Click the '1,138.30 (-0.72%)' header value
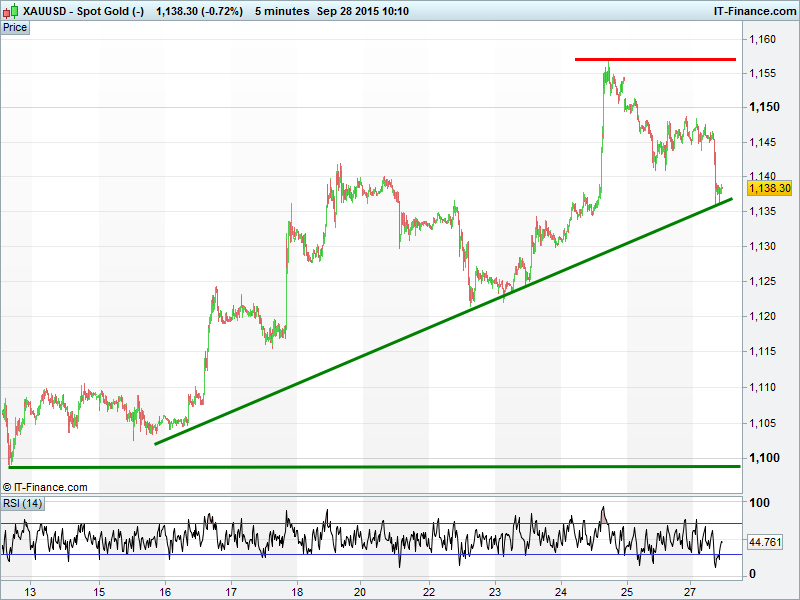 pyautogui.click(x=199, y=11)
